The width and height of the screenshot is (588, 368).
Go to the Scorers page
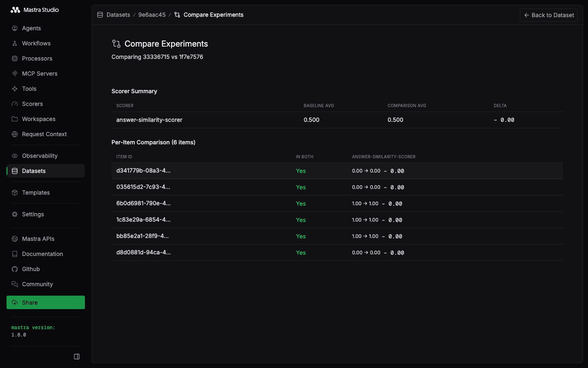point(33,104)
